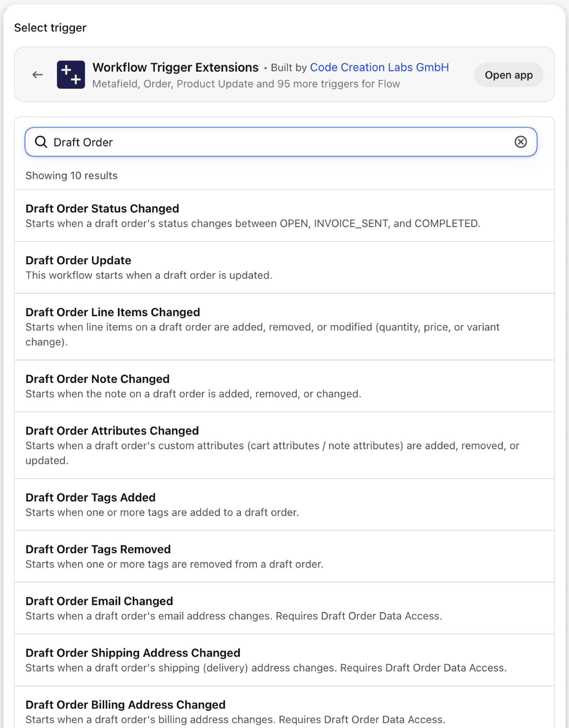Click the Workflow Trigger Extensions title
The width and height of the screenshot is (569, 728).
(176, 67)
